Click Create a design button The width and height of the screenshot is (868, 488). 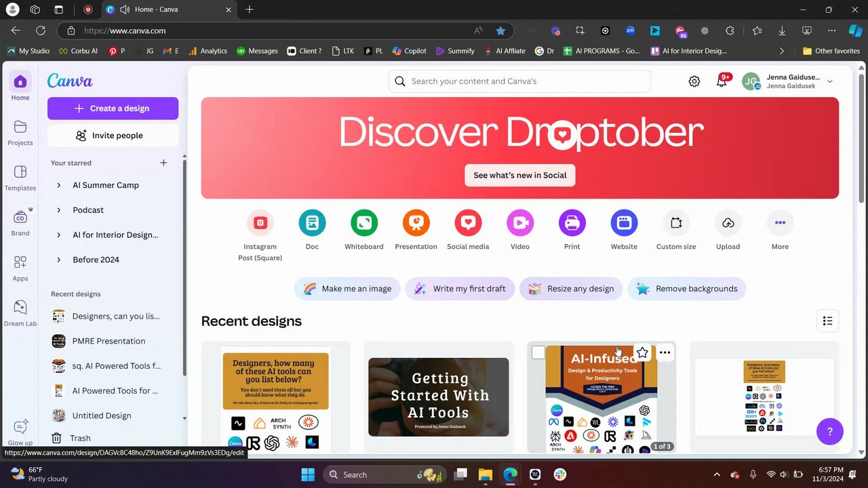pyautogui.click(x=113, y=108)
